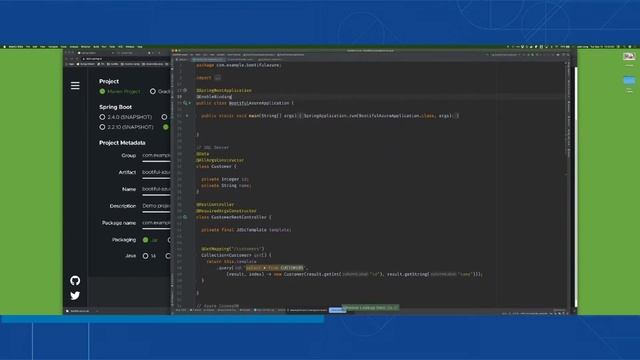Click the highlighted status bar item in IDE
This screenshot has height=360, width=640.
(x=337, y=310)
